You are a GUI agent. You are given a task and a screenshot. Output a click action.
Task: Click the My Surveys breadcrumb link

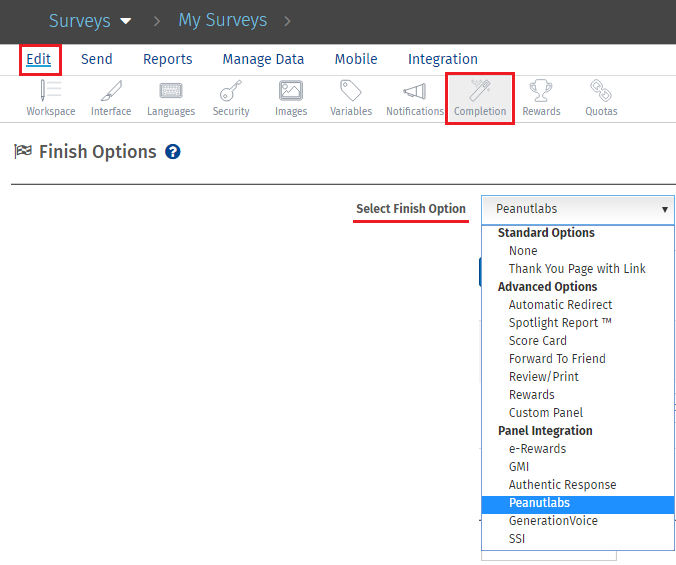(x=222, y=20)
